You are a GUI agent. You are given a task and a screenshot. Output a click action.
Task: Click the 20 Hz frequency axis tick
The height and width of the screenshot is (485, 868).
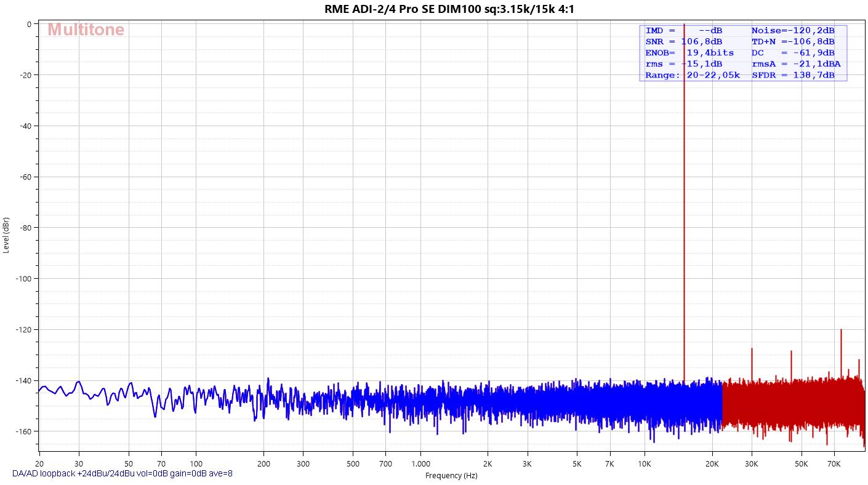[x=39, y=463]
